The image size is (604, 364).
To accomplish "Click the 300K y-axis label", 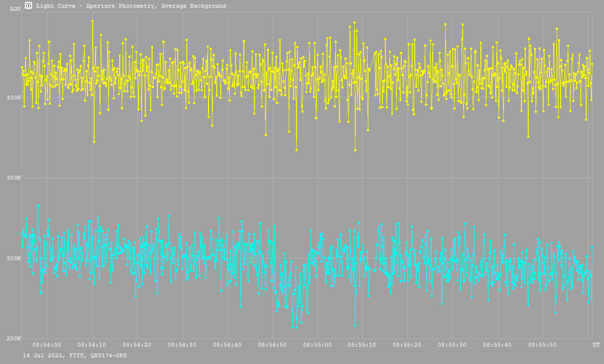I will pyautogui.click(x=14, y=258).
